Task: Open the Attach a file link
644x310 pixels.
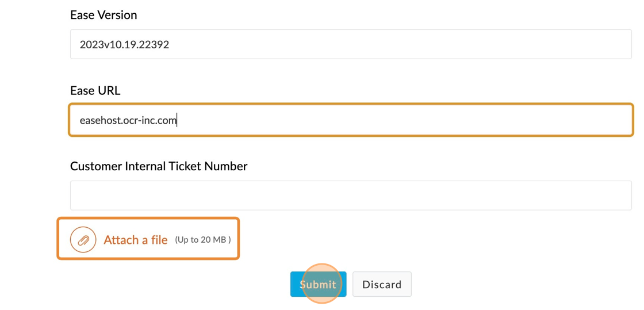Action: click(136, 240)
